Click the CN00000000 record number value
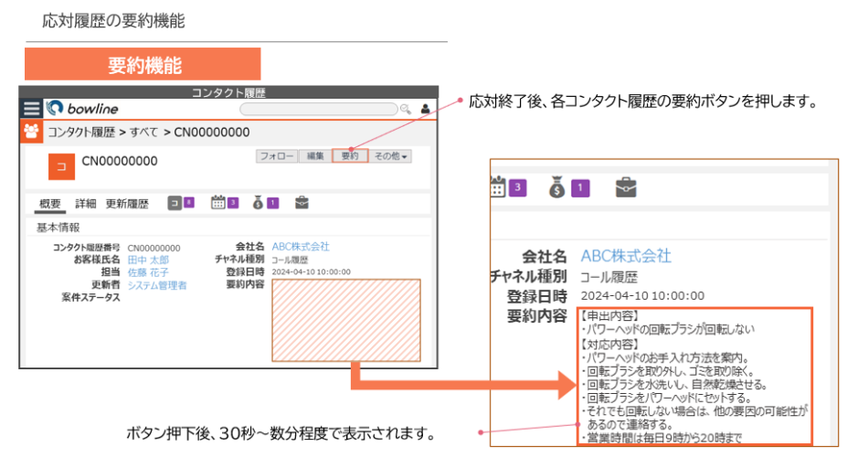Screen dimensions: 868x468 pos(153,248)
